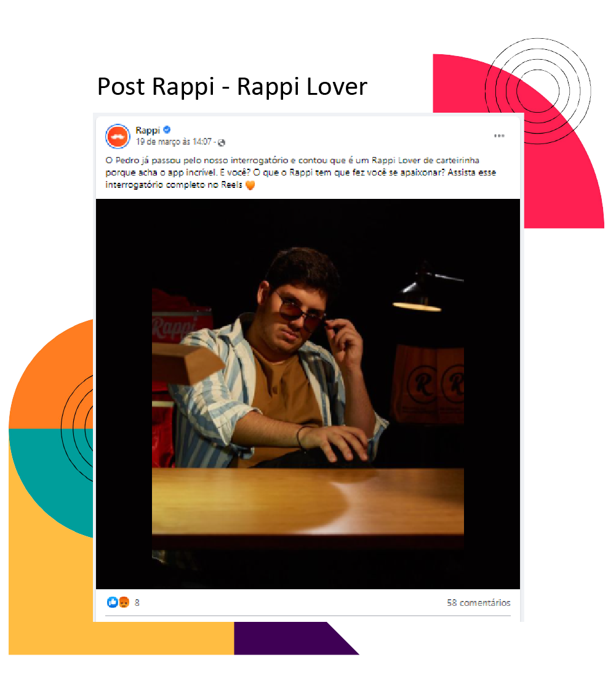This screenshot has width=616, height=697.
Task: Open the Rappi profile avatar
Action: click(118, 137)
